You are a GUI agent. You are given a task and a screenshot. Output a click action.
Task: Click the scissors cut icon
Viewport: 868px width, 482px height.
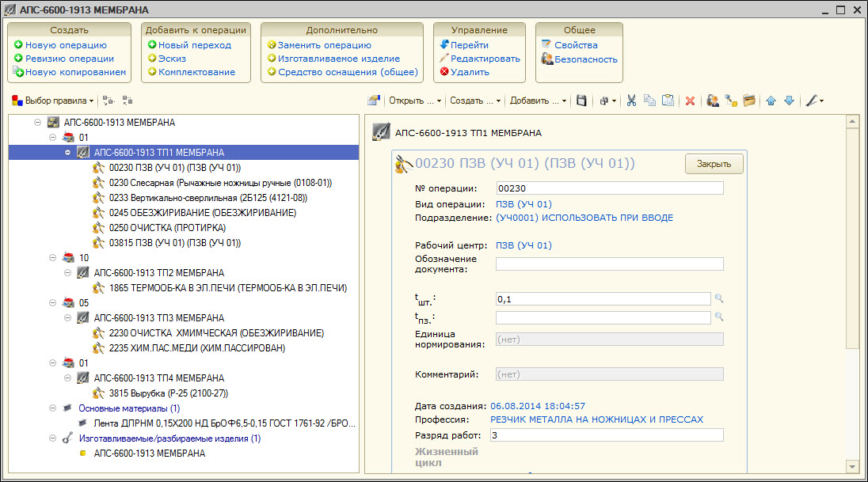[x=631, y=101]
